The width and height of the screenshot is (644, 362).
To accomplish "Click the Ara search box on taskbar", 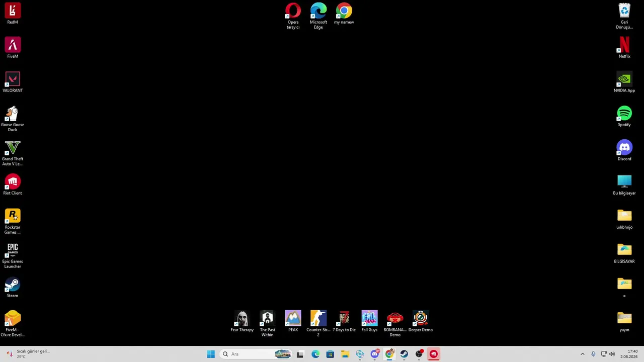I will click(x=257, y=354).
